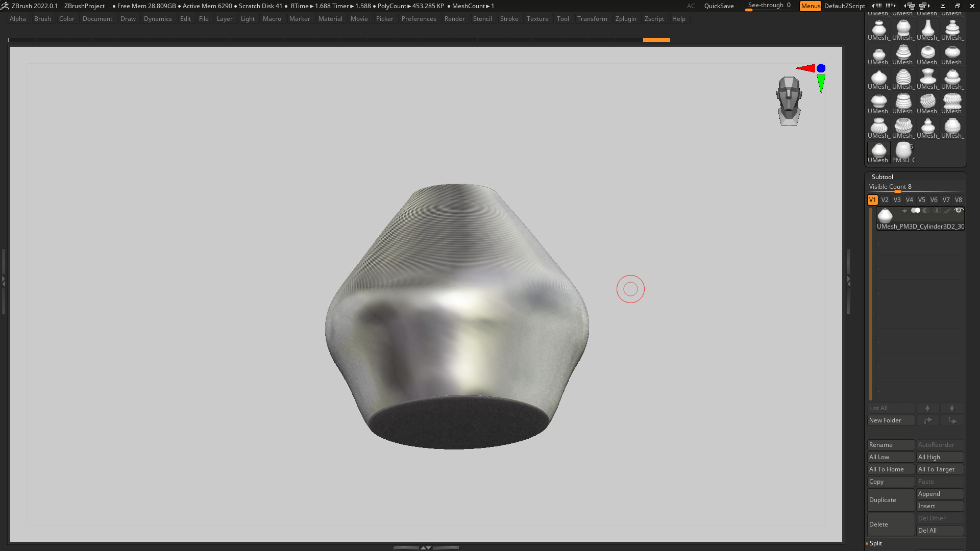Move subtool down with the down-arrow icon
Image resolution: width=980 pixels, height=551 pixels.
coord(952,408)
